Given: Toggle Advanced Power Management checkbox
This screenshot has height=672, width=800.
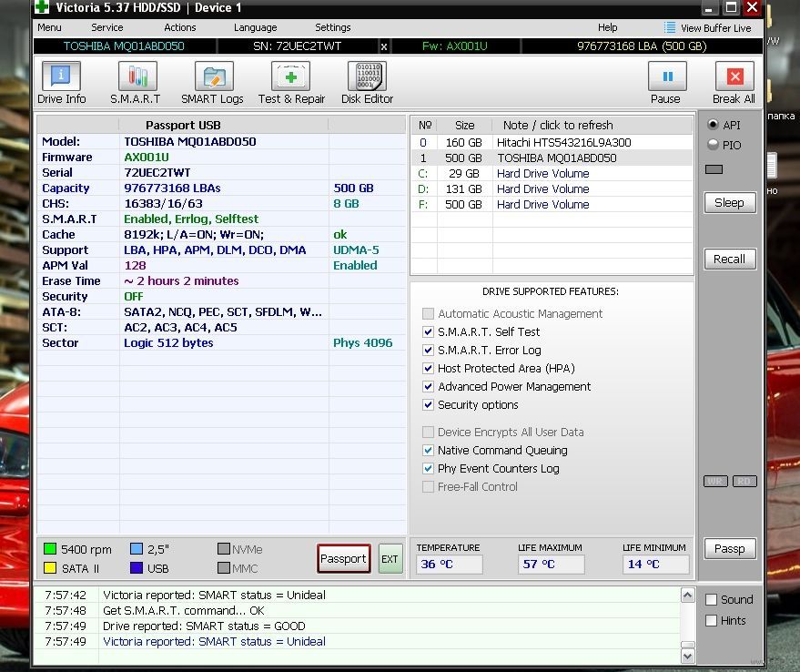Looking at the screenshot, I should point(428,387).
